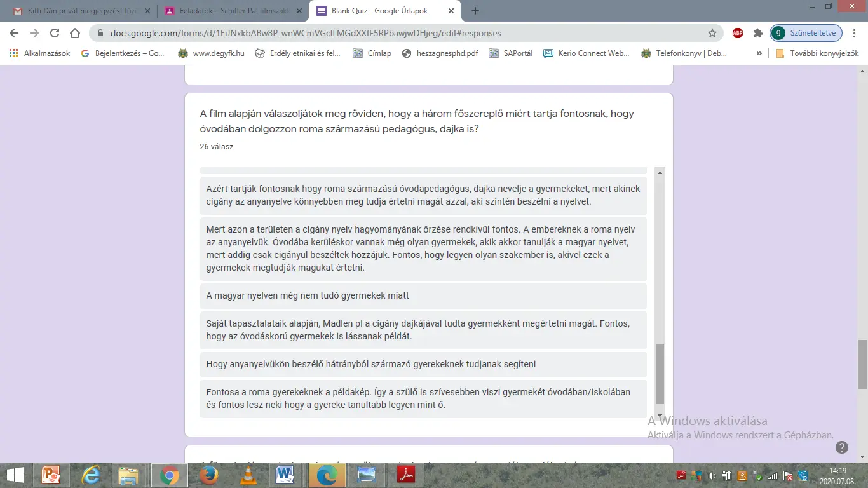Launch VLC media player from taskbar
The width and height of the screenshot is (868, 488).
[248, 475]
